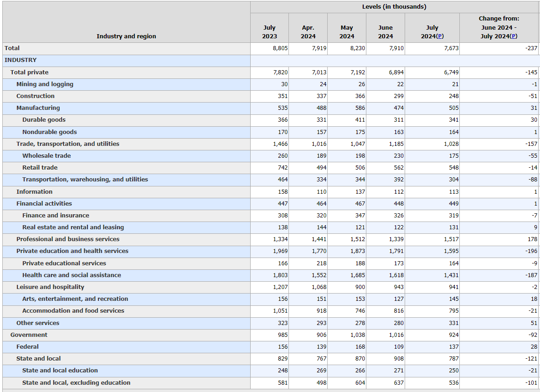Open the (P) link in Change from header
Viewport: 540px width, 392px height.
(513, 36)
